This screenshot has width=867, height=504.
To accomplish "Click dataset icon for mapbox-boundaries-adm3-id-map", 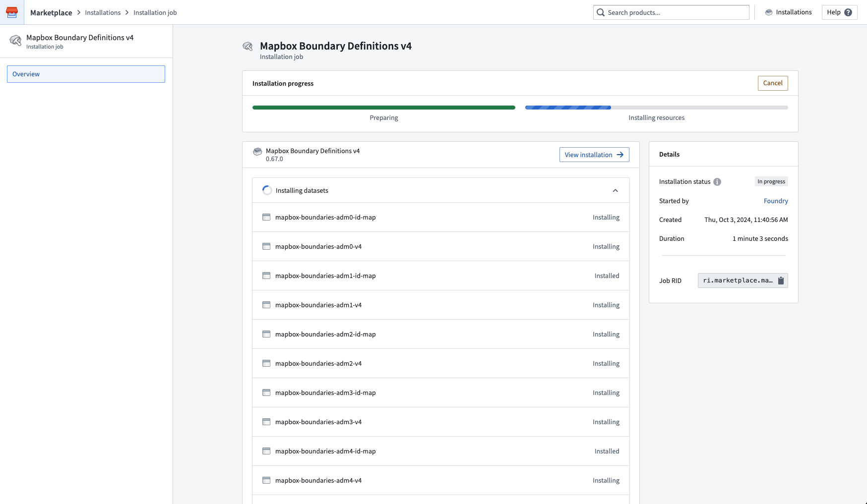I will coord(266,392).
